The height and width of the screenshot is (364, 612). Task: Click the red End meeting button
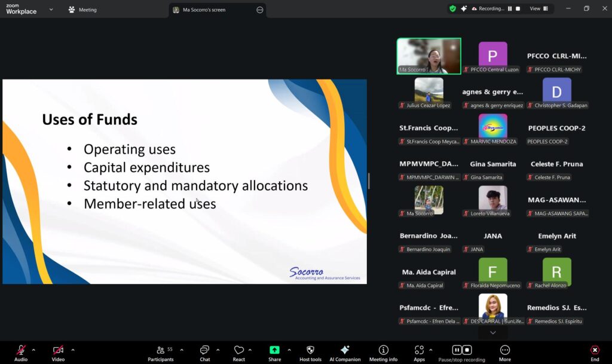pyautogui.click(x=595, y=350)
